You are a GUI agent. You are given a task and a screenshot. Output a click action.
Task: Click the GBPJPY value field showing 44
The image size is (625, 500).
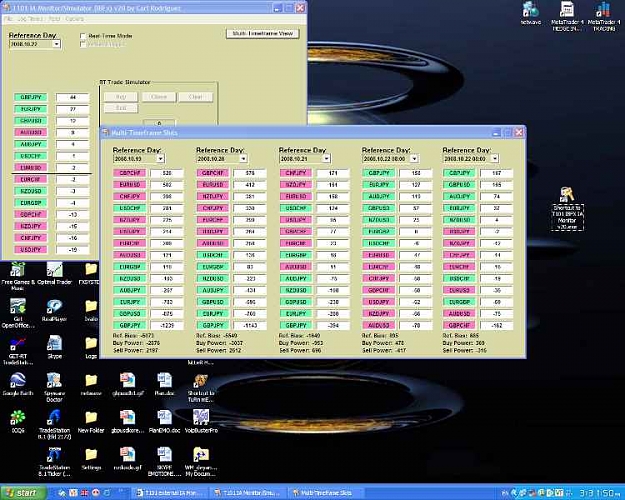(x=73, y=97)
